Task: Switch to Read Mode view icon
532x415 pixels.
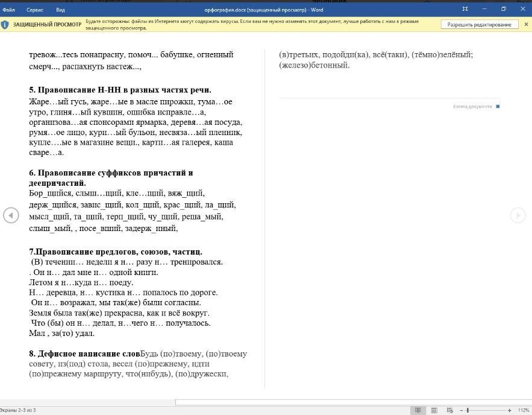Action: 418,410
